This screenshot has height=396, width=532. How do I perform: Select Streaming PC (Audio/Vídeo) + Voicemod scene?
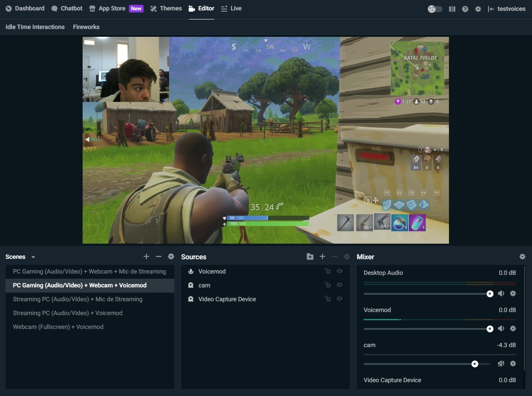tap(90, 313)
